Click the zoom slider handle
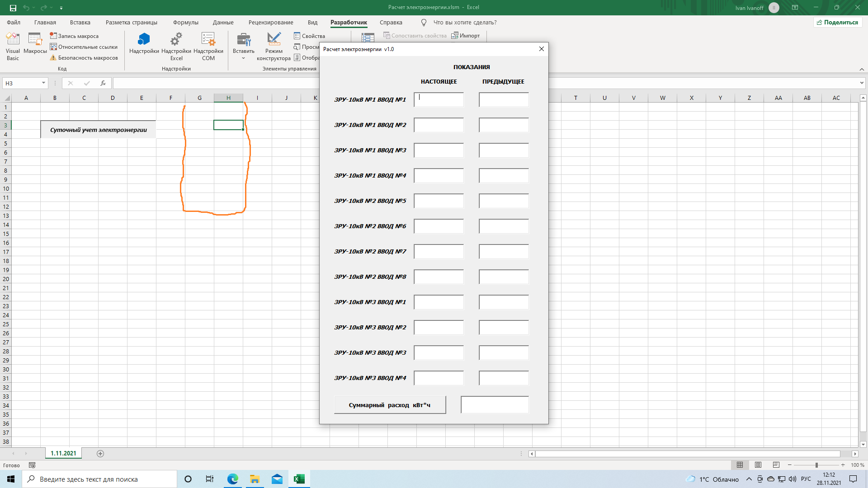The width and height of the screenshot is (868, 488). click(816, 465)
